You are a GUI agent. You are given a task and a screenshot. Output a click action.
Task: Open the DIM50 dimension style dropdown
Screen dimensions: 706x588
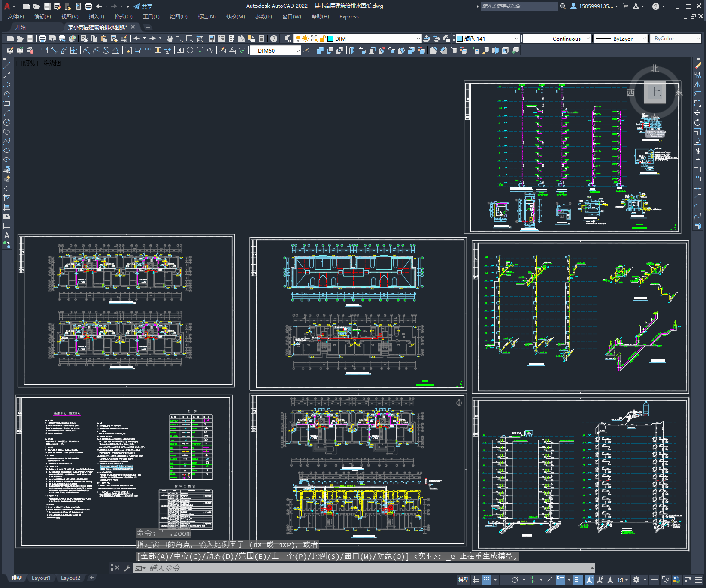(297, 51)
